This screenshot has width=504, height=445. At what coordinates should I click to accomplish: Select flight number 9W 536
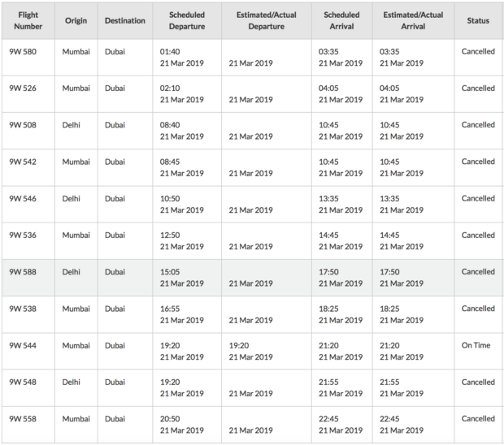(23, 235)
